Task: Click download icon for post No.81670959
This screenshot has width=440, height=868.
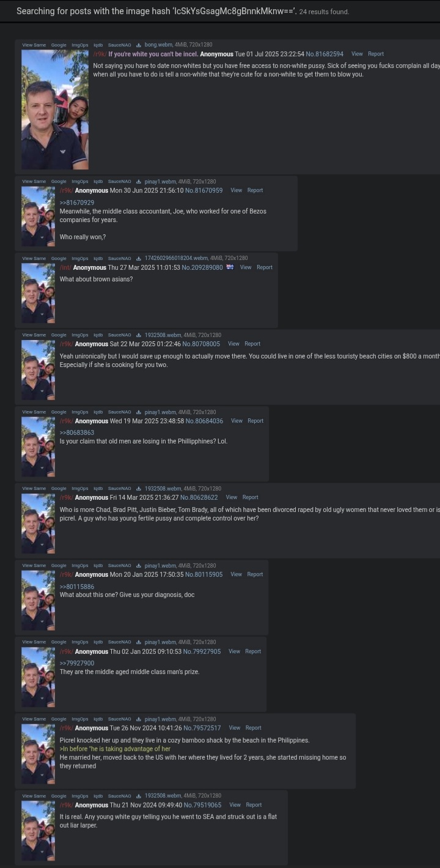Action: [139, 182]
